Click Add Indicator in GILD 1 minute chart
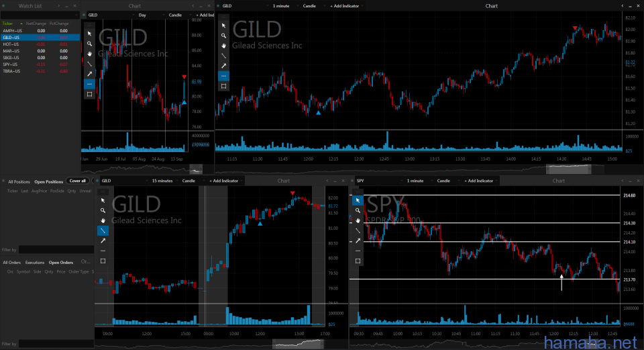The image size is (644, 350). point(345,6)
